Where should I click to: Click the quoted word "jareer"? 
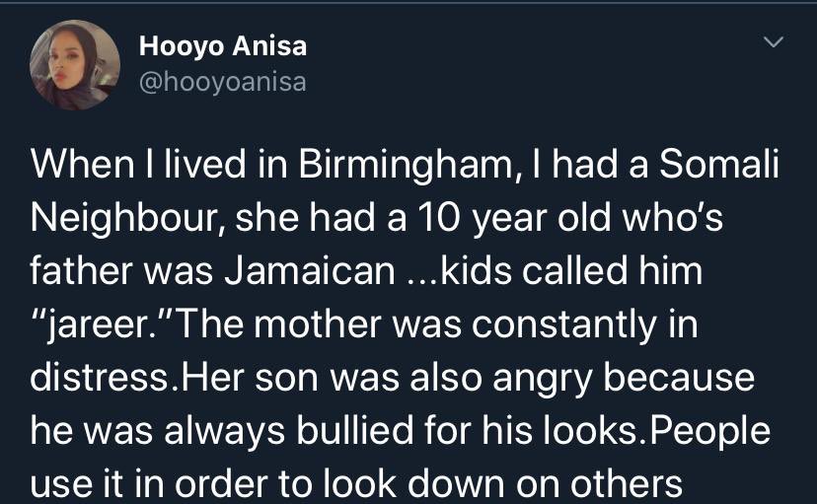(101, 324)
